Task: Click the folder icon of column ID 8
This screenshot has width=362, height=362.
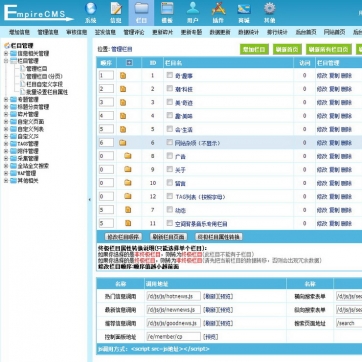Action: [x=128, y=156]
